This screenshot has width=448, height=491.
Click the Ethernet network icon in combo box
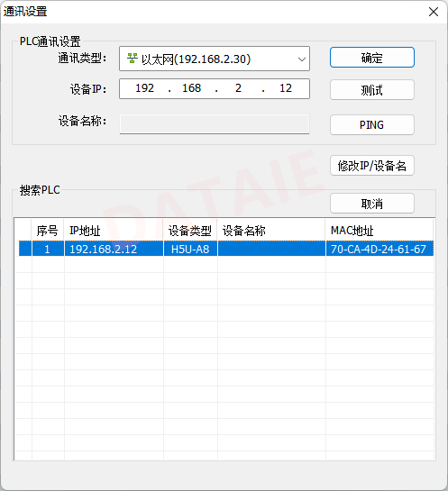133,59
